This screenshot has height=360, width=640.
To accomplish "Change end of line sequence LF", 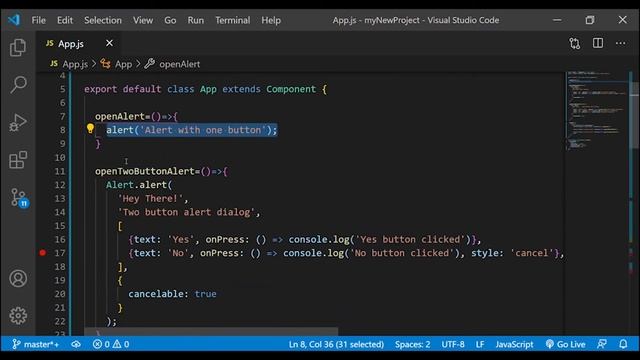I will (480, 344).
